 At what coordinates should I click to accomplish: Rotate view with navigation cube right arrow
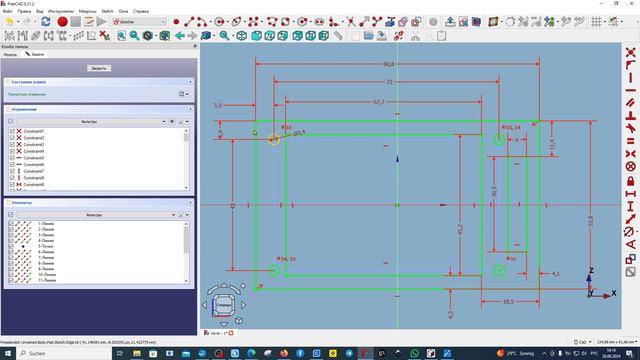(244, 304)
